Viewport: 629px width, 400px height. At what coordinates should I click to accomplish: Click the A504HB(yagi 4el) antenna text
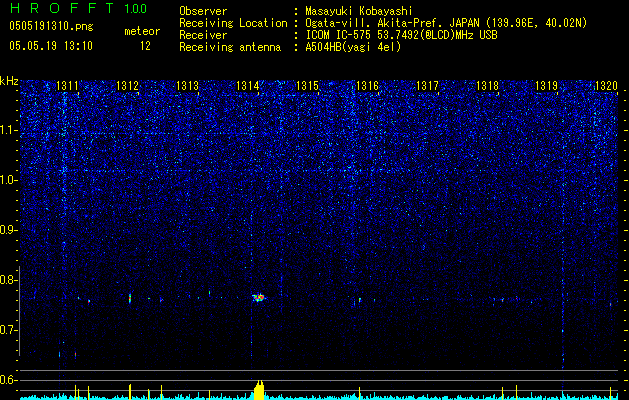pos(353,47)
